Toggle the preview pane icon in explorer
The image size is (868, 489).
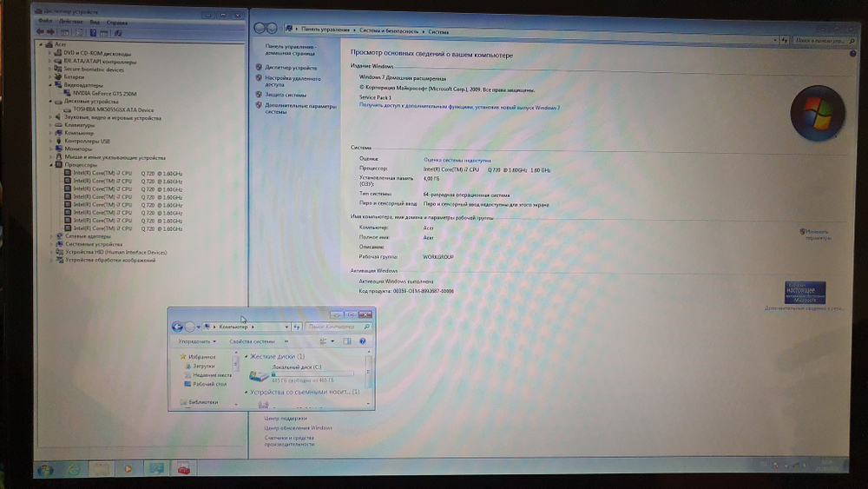point(347,341)
